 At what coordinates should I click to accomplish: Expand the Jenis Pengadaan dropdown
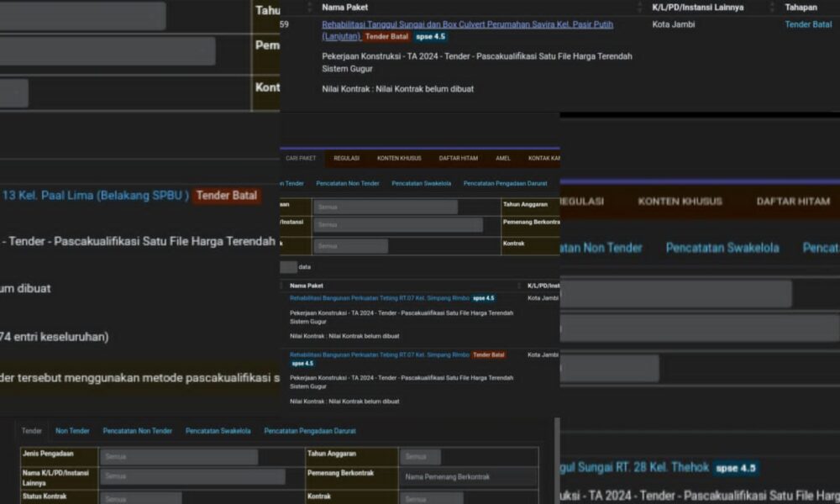(x=178, y=457)
